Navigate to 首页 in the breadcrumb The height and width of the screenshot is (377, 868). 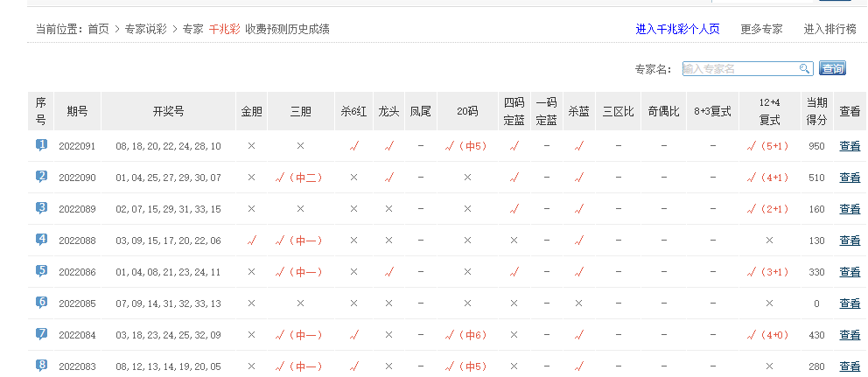click(x=98, y=29)
